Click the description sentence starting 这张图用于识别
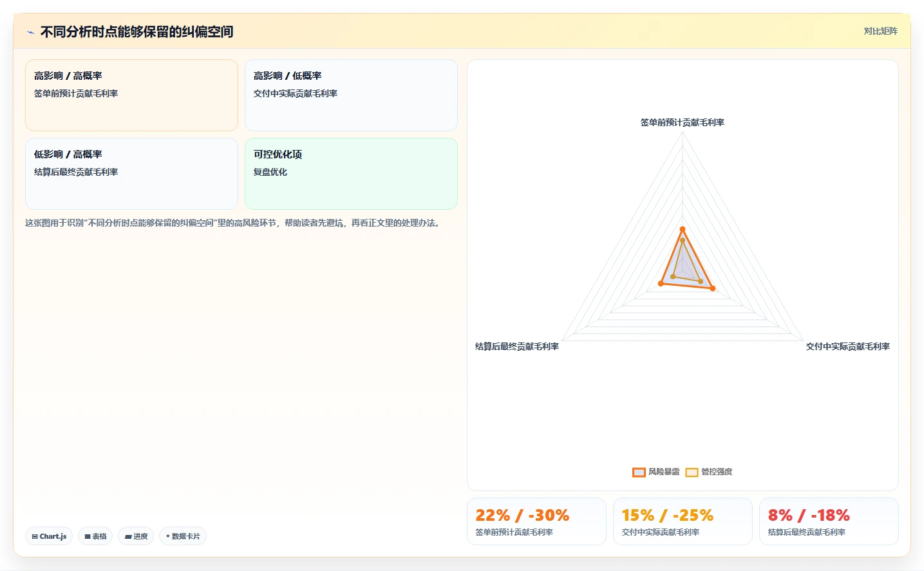The height and width of the screenshot is (571, 924). tap(234, 223)
